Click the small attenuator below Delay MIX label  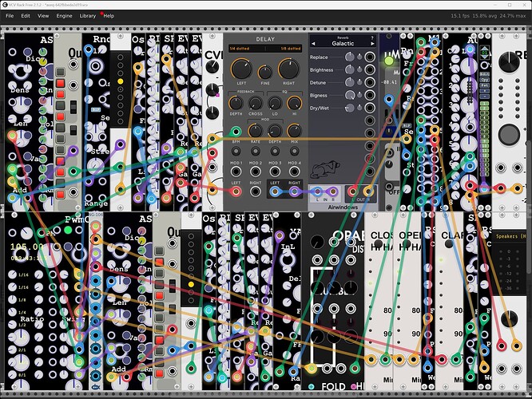coord(294,151)
